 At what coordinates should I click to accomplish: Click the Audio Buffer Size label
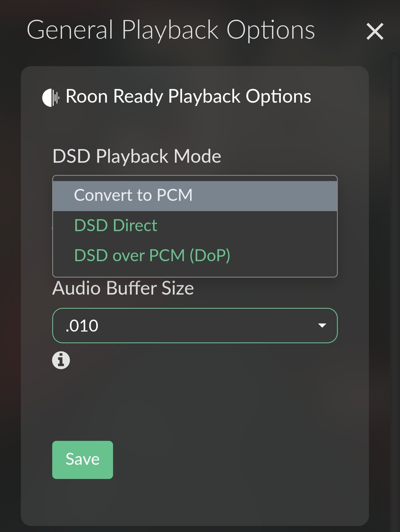pyautogui.click(x=123, y=288)
